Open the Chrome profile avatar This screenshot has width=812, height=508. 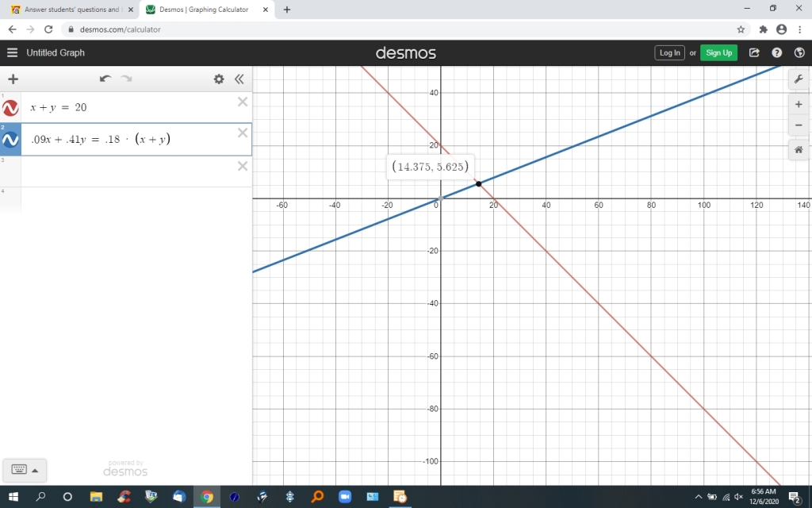[x=781, y=29]
